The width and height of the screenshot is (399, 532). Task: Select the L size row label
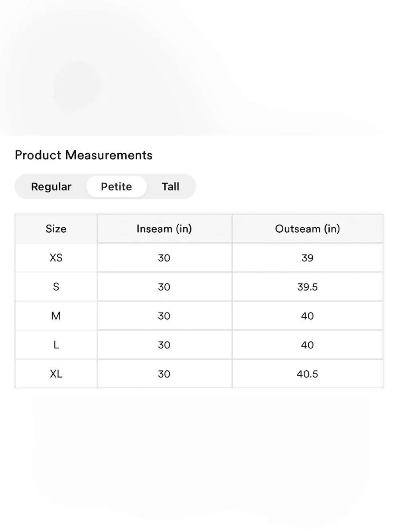pyautogui.click(x=56, y=345)
